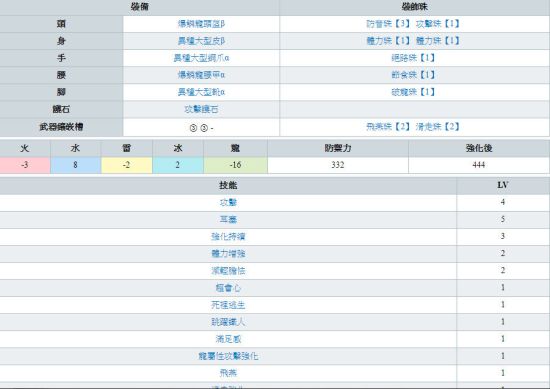The width and height of the screenshot is (550, 389).
Task: Click the level 3 value for 強化持續
Action: 503,236
